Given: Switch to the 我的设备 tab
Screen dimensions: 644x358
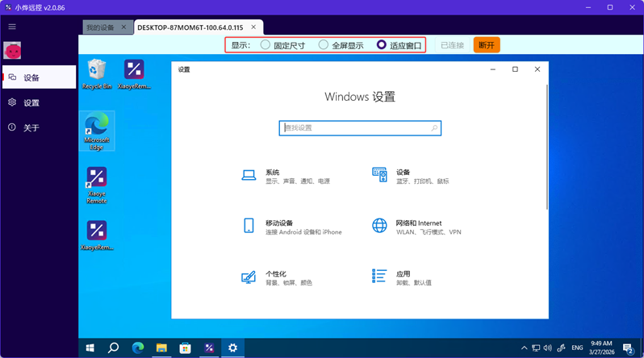Looking at the screenshot, I should pos(101,27).
